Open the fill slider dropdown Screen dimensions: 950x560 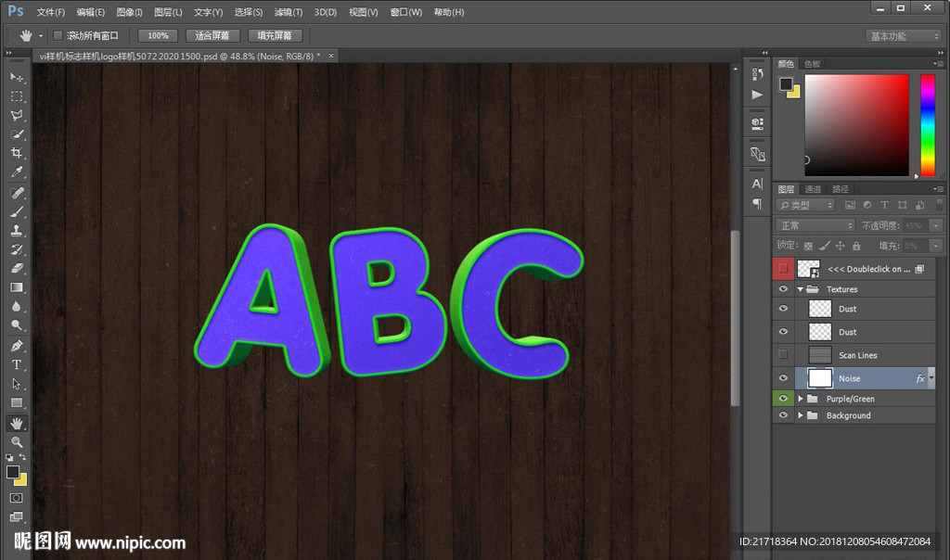point(936,245)
